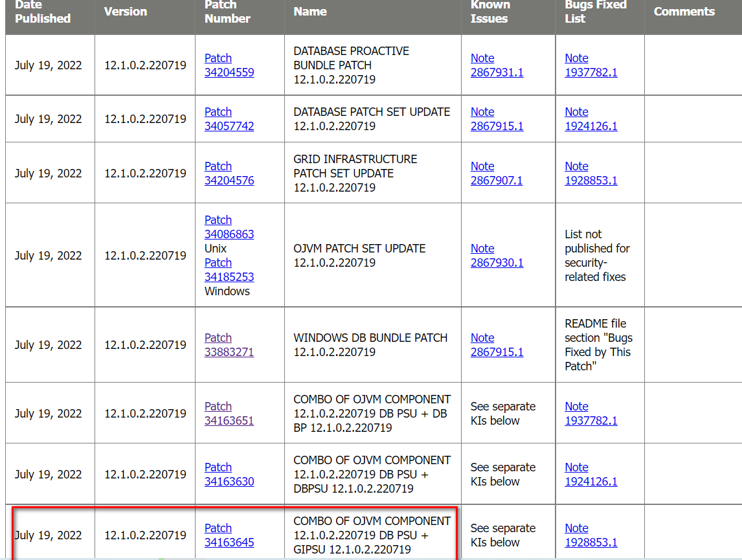742x560 pixels.
Task: Open Patch 34163645 link
Action: (x=229, y=535)
